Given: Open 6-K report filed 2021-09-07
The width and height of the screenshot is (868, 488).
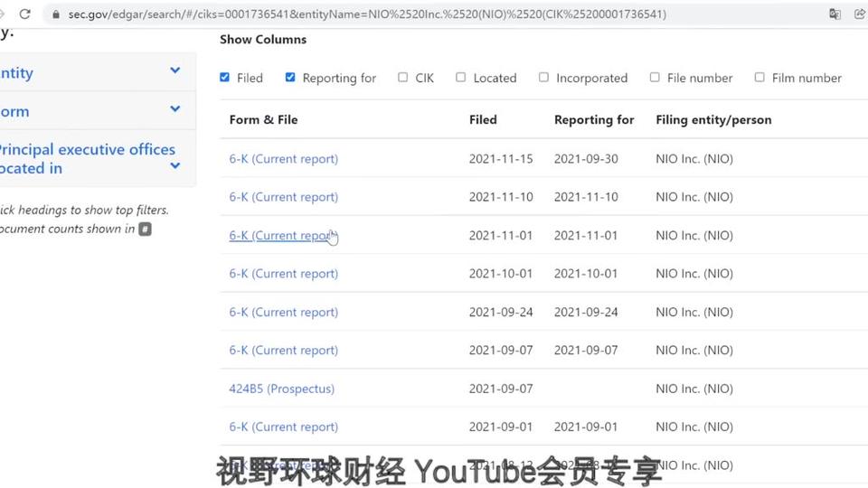Looking at the screenshot, I should tap(283, 351).
